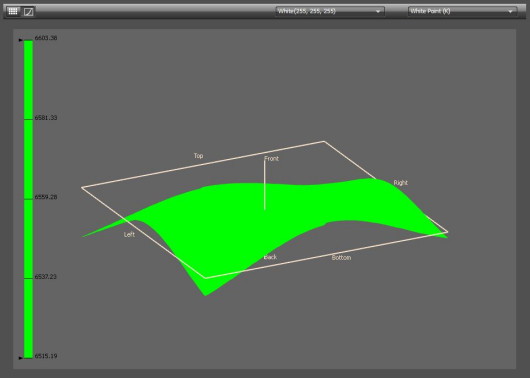Click the top arrow marker on scale bar

click(21, 40)
